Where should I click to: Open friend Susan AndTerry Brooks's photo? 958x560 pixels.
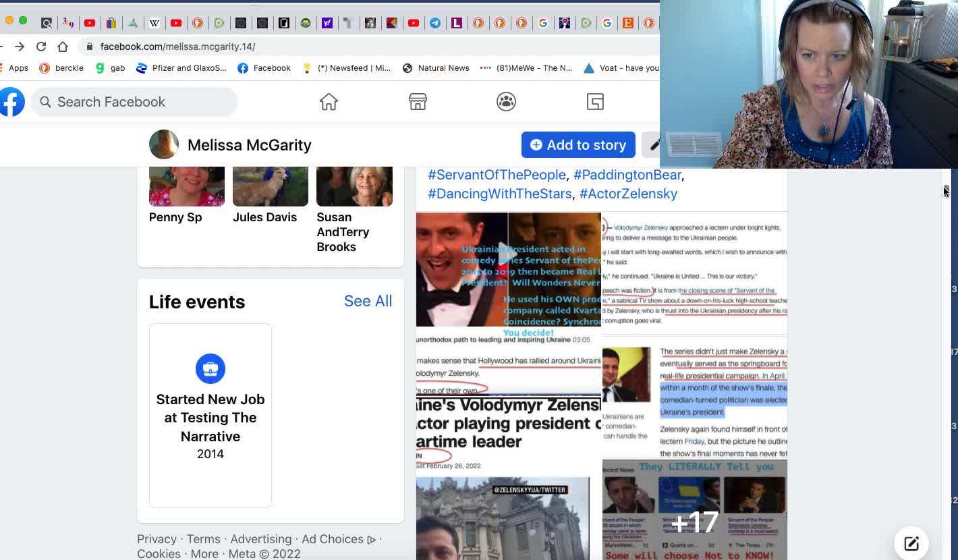click(354, 186)
